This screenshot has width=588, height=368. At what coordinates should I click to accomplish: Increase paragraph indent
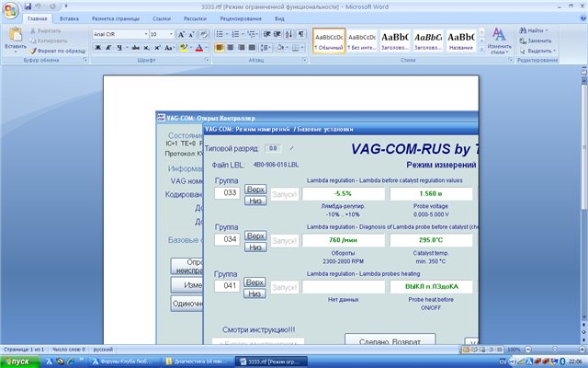point(277,35)
